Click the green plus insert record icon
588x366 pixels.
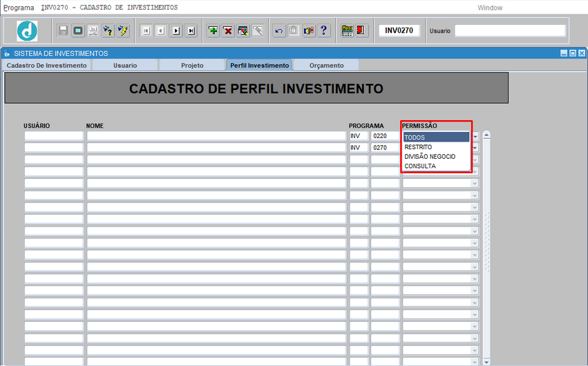coord(214,31)
